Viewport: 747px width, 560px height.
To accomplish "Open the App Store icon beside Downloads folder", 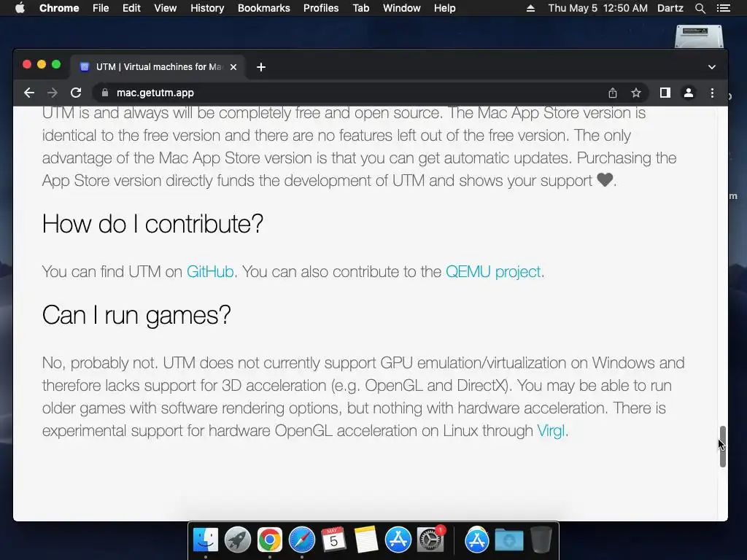I will (x=477, y=540).
